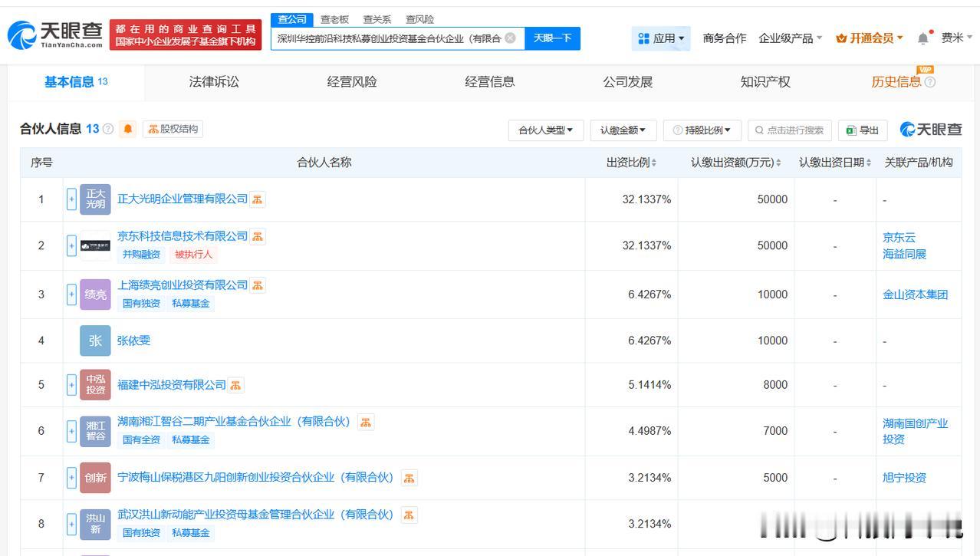This screenshot has height=556, width=980.
Task: Open the 旭宁投资 related link
Action: point(905,478)
